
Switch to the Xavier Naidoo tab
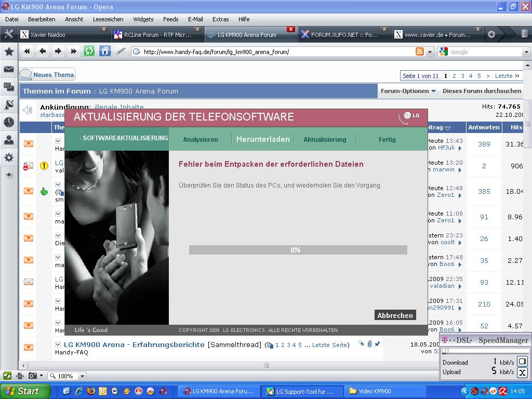point(63,34)
